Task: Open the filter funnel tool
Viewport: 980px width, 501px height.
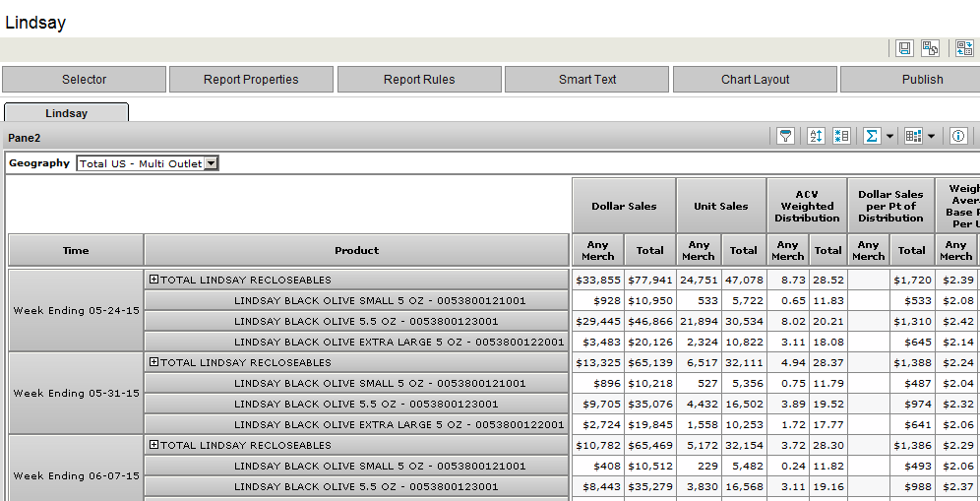Action: (785, 137)
